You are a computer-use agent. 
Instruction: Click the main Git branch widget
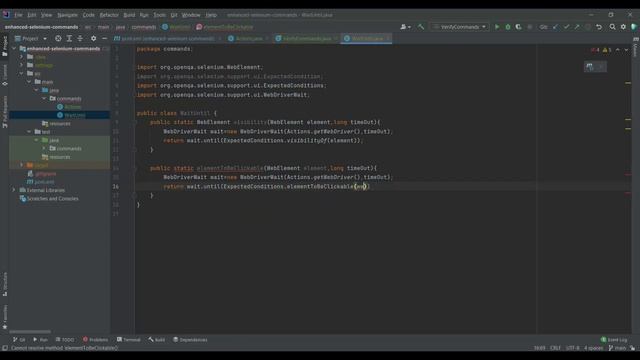(617, 348)
